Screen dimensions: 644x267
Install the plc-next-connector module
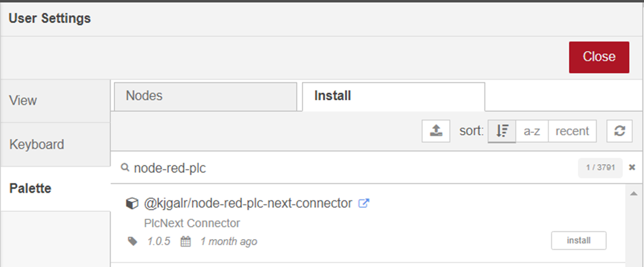[579, 240]
